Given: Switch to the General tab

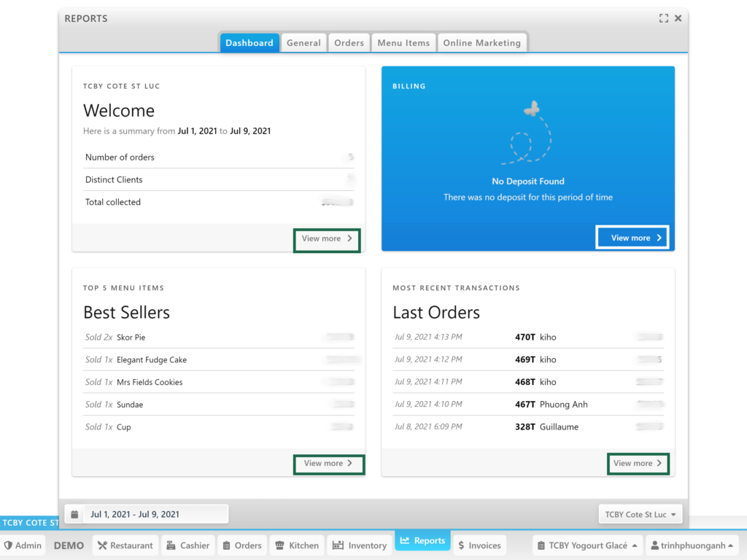Looking at the screenshot, I should pyautogui.click(x=303, y=43).
